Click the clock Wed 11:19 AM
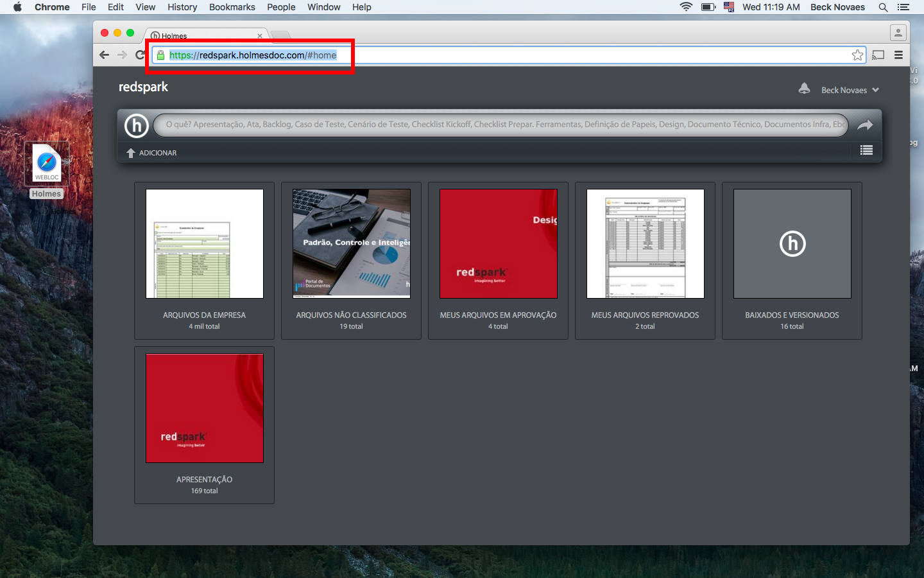The width and height of the screenshot is (924, 578). [771, 7]
